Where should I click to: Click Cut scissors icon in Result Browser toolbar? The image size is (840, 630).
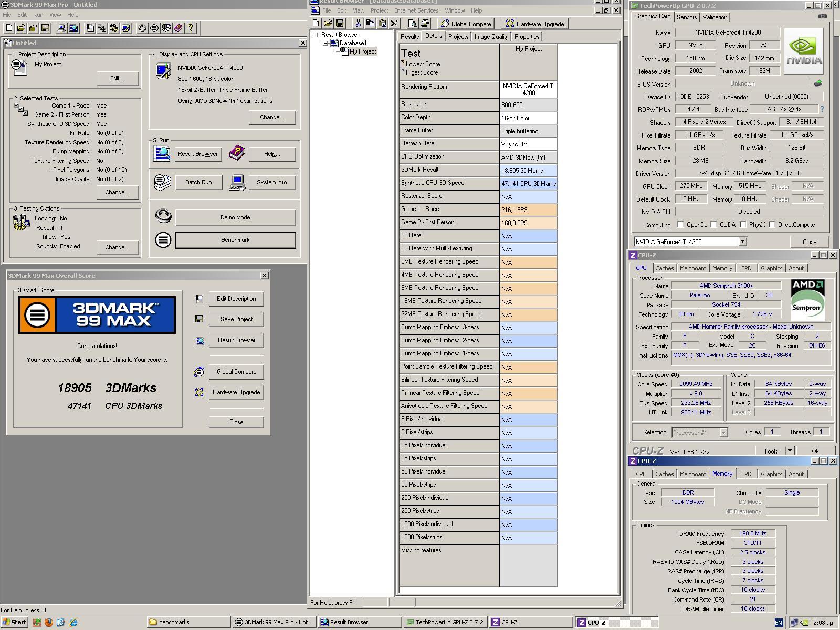coord(358,23)
